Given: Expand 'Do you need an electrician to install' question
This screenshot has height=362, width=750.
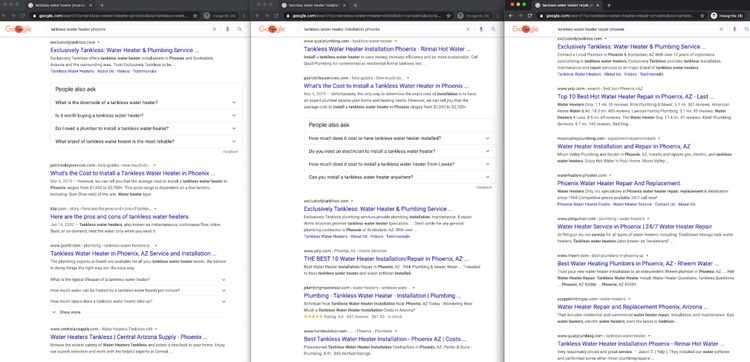Looking at the screenshot, I should point(399,151).
